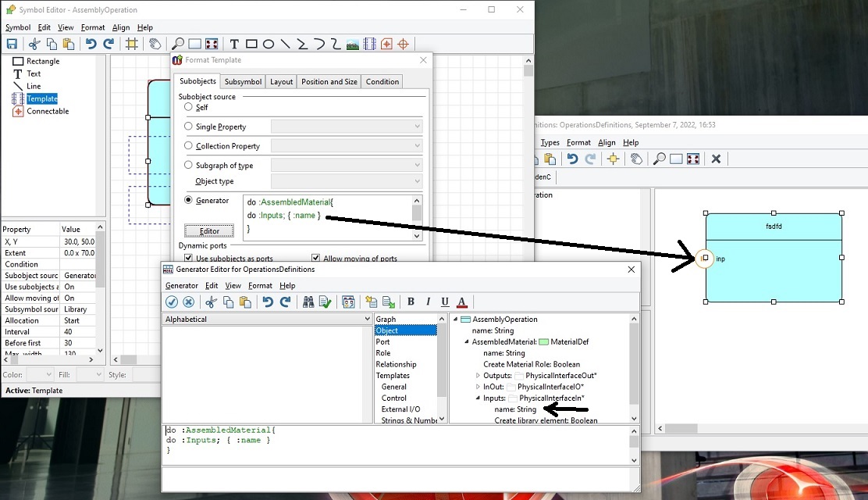Select the Text tool in Symbol Editor toolbar
This screenshot has height=500, width=868.
click(234, 45)
